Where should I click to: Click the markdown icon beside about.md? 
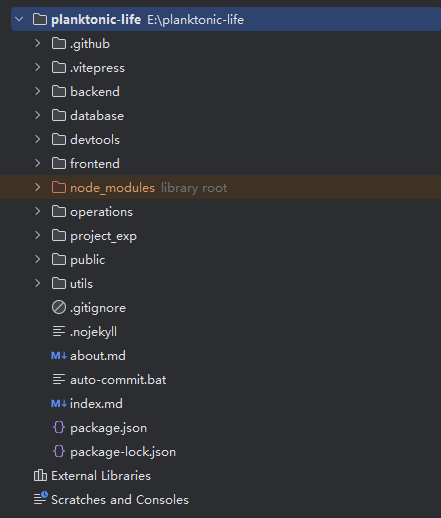coord(59,356)
